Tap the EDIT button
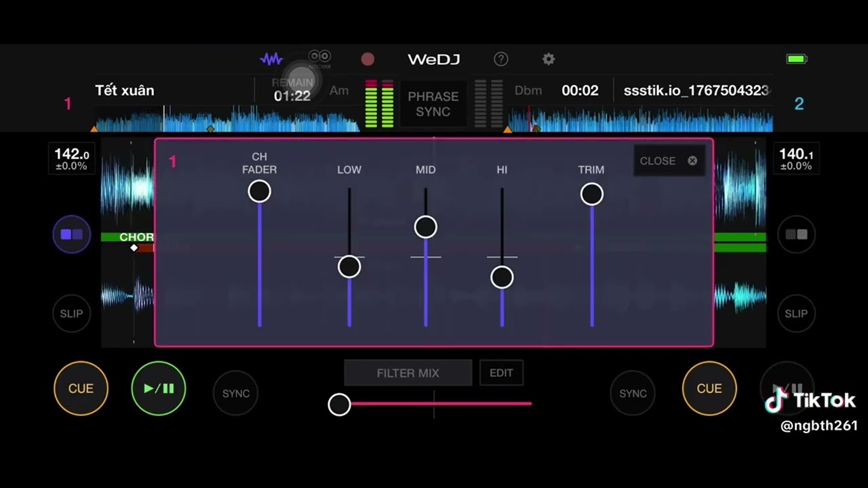 click(501, 373)
